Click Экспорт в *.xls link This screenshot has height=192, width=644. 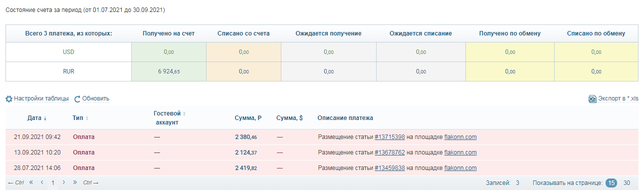(x=618, y=99)
